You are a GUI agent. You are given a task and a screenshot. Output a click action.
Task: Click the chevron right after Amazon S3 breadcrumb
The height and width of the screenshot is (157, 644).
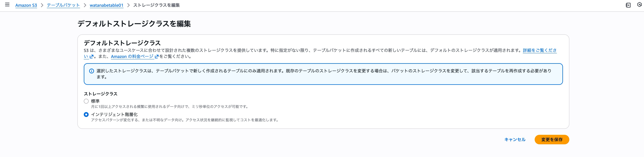tap(42, 5)
